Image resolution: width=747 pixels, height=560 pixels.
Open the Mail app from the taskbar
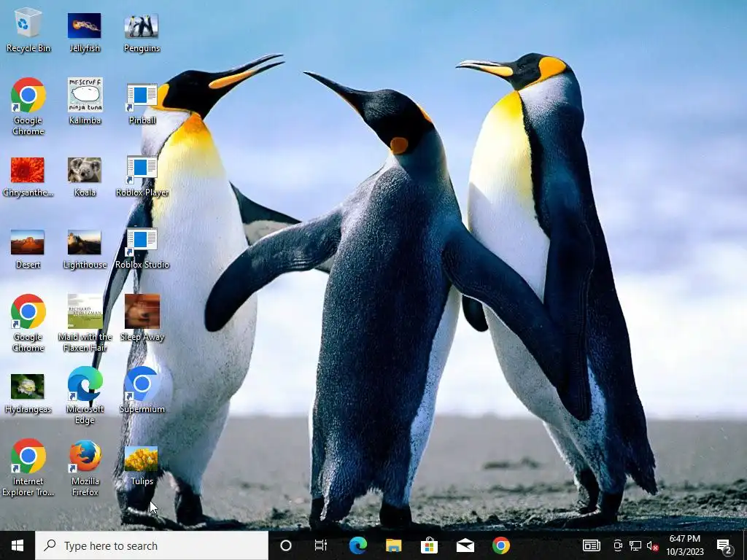(x=465, y=545)
